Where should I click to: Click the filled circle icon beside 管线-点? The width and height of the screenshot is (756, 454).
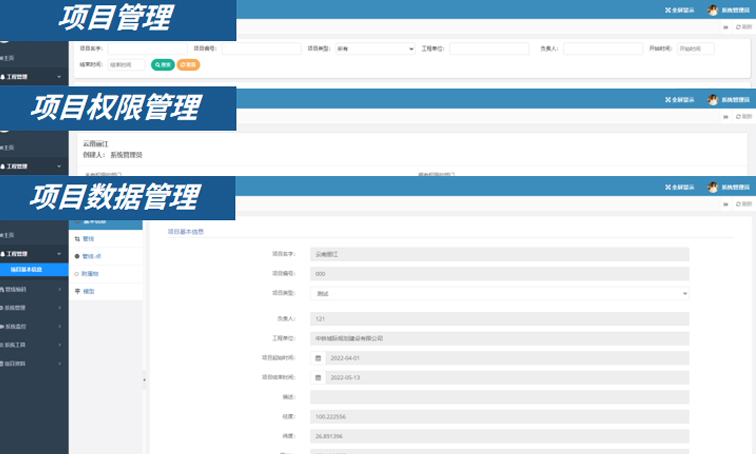coord(77,256)
